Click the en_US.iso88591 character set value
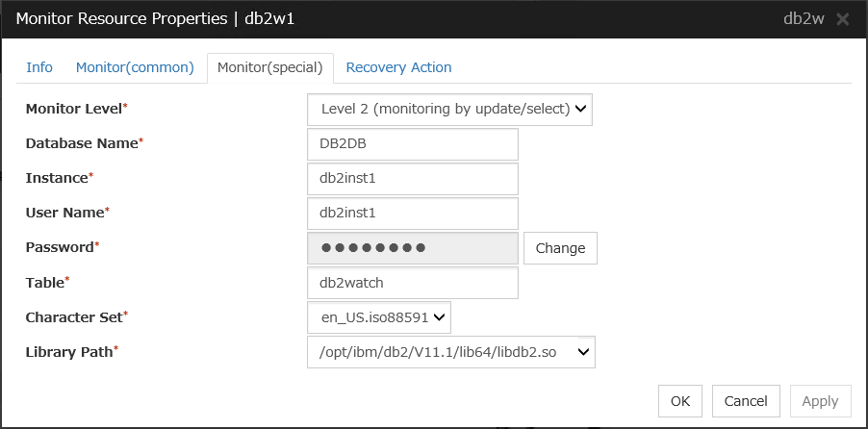The height and width of the screenshot is (429, 868). coord(374,317)
